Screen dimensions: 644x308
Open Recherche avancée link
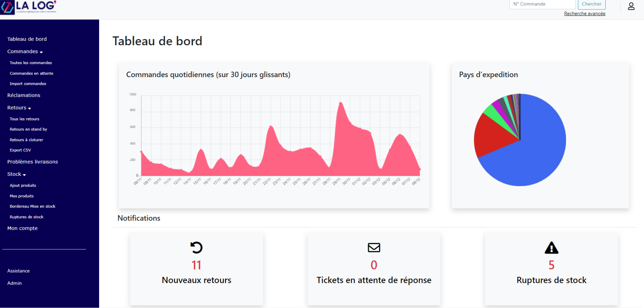click(585, 14)
